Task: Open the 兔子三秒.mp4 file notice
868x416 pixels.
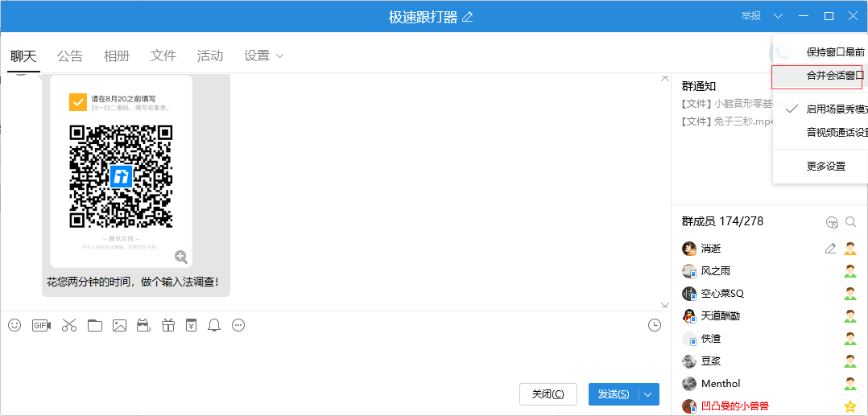Action: click(x=726, y=122)
